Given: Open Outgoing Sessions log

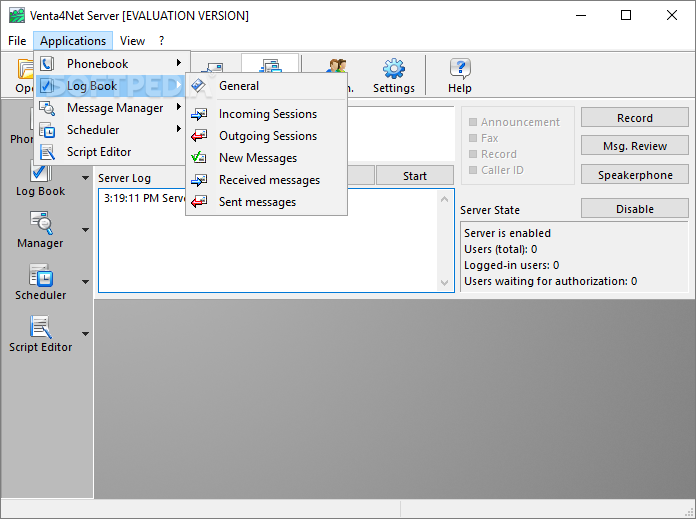Looking at the screenshot, I should click(x=266, y=136).
